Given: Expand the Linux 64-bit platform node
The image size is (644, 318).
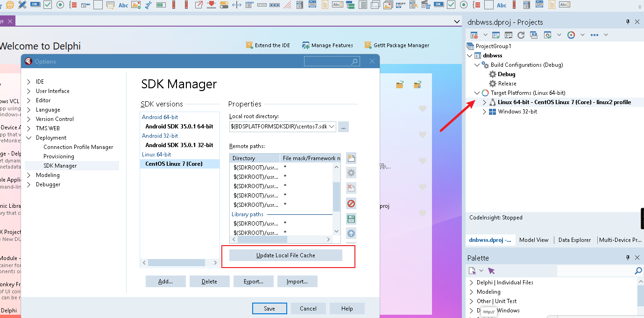Looking at the screenshot, I should click(x=484, y=102).
